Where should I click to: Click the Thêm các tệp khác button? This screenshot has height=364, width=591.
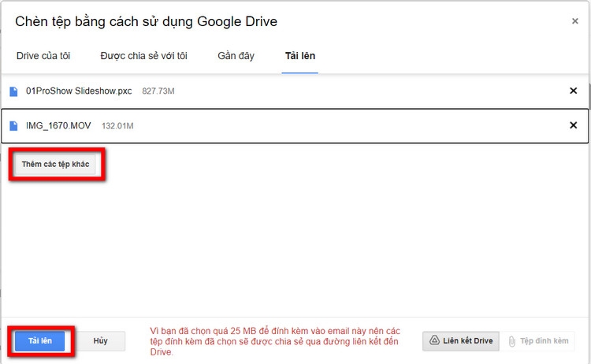click(x=55, y=165)
